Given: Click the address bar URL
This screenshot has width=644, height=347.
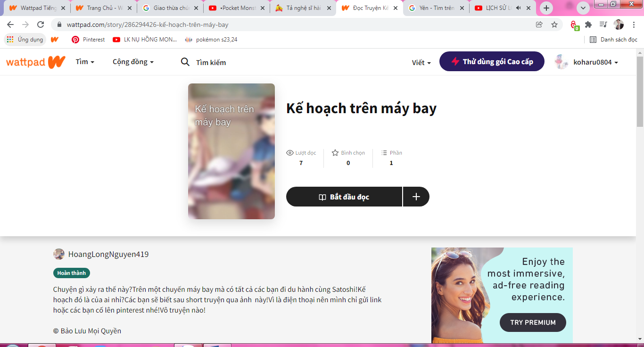Looking at the screenshot, I should click(x=148, y=25).
